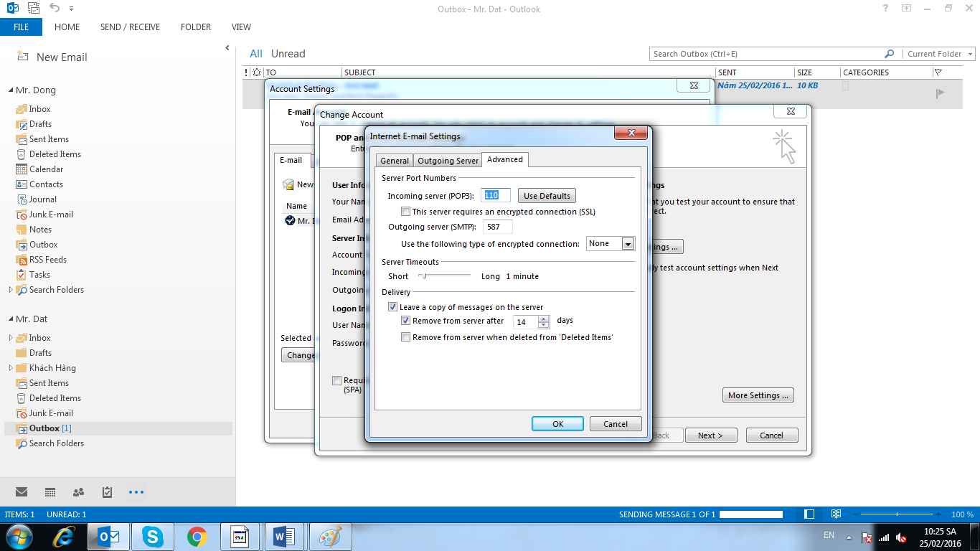The width and height of the screenshot is (980, 551).
Task: Enable Remove from server when deleted checkbox
Action: pos(406,336)
